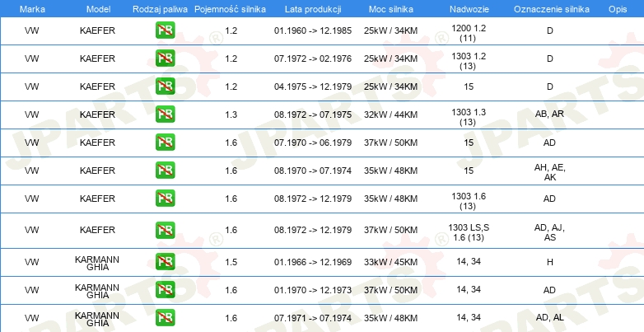Click the fuel icon in the 07.1972 -> 02.1976 row
This screenshot has width=644, height=332.
click(165, 58)
